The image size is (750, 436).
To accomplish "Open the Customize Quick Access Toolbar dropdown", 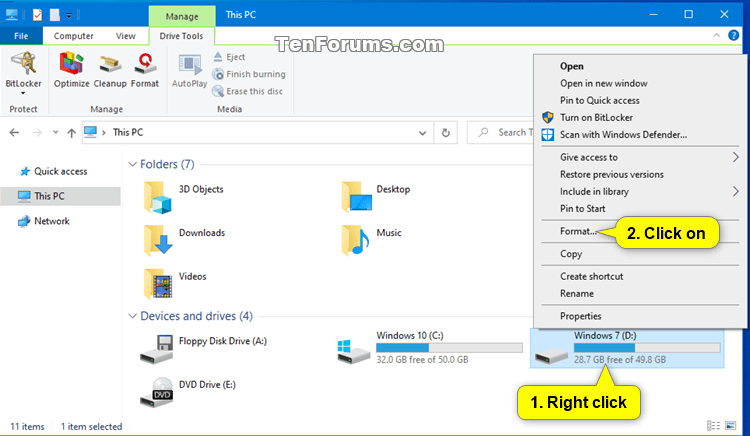I will [x=69, y=16].
